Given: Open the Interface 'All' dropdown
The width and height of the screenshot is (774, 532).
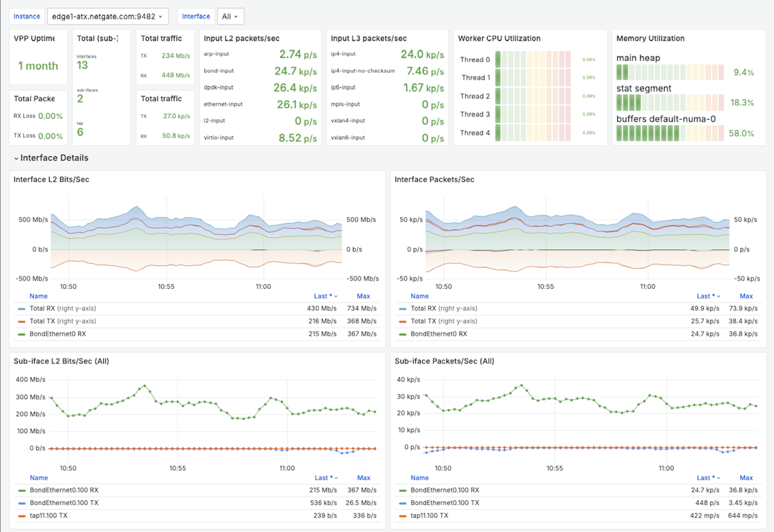Looking at the screenshot, I should (x=229, y=17).
